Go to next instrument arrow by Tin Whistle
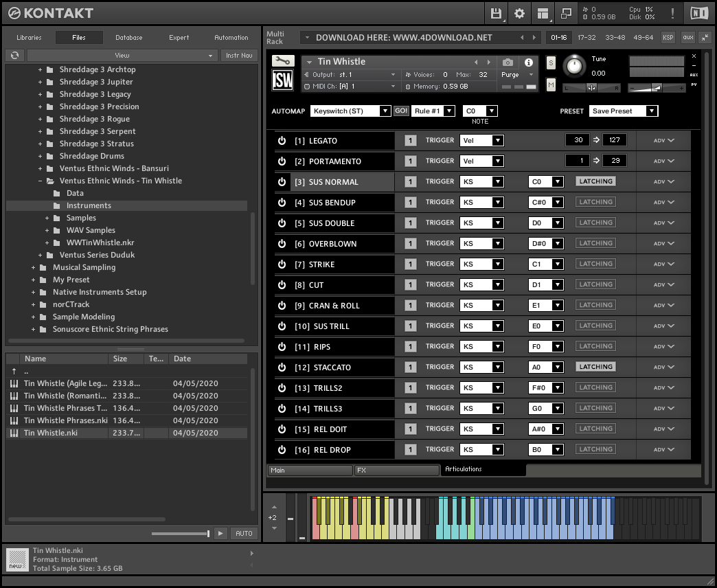This screenshot has height=588, width=717. coord(489,62)
